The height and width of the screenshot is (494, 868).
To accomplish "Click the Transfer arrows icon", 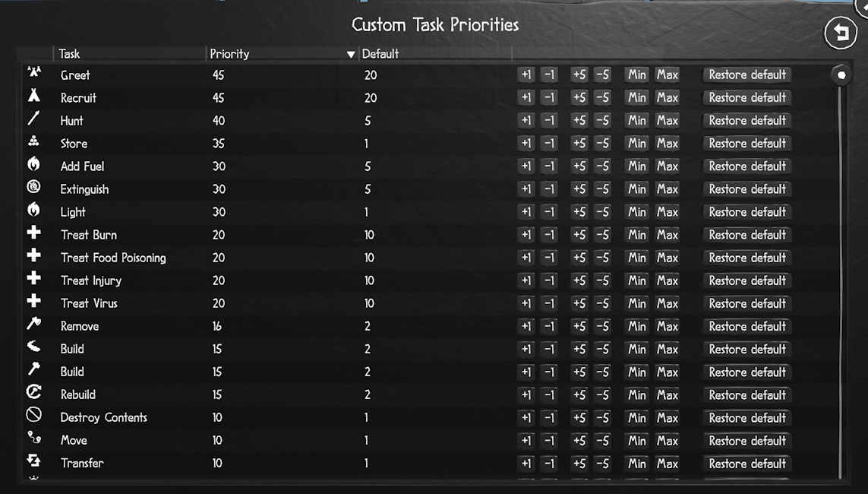I will coord(33,461).
